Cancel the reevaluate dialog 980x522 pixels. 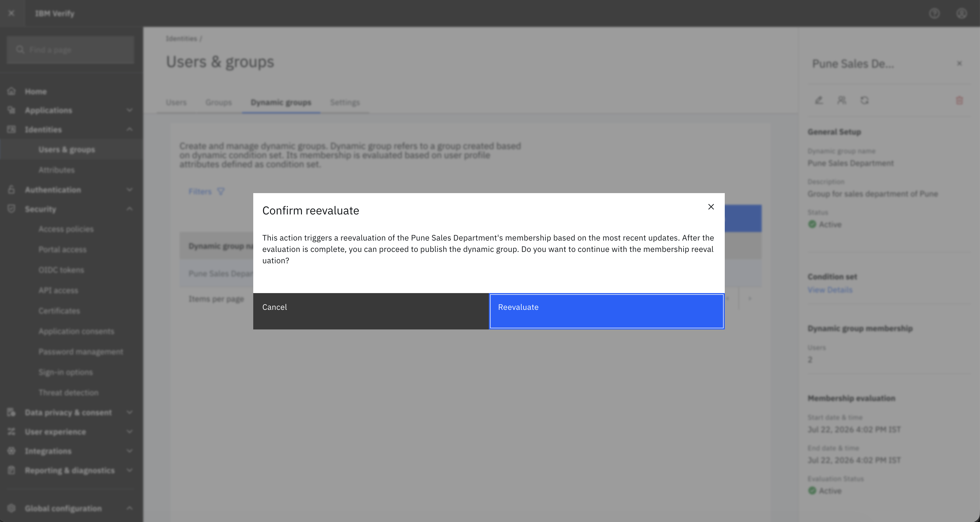pos(371,311)
